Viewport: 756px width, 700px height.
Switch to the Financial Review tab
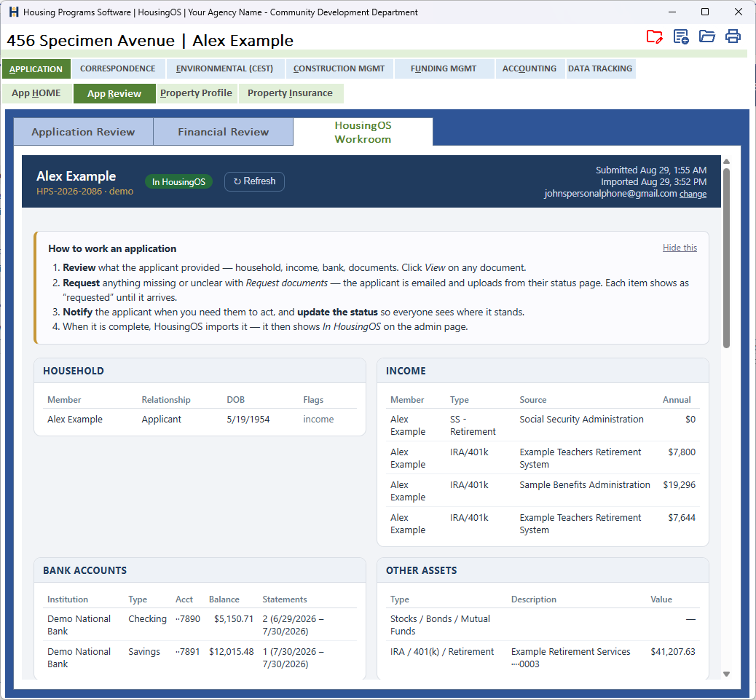pos(224,132)
